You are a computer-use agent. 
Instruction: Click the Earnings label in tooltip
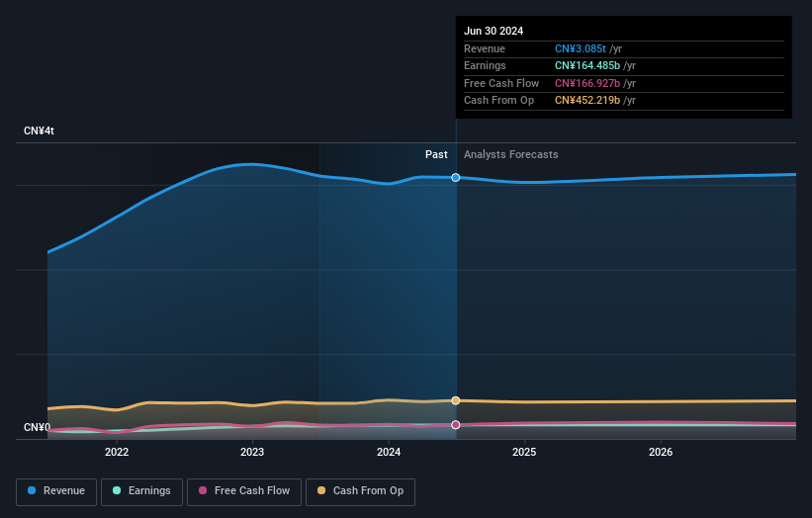pyautogui.click(x=485, y=65)
